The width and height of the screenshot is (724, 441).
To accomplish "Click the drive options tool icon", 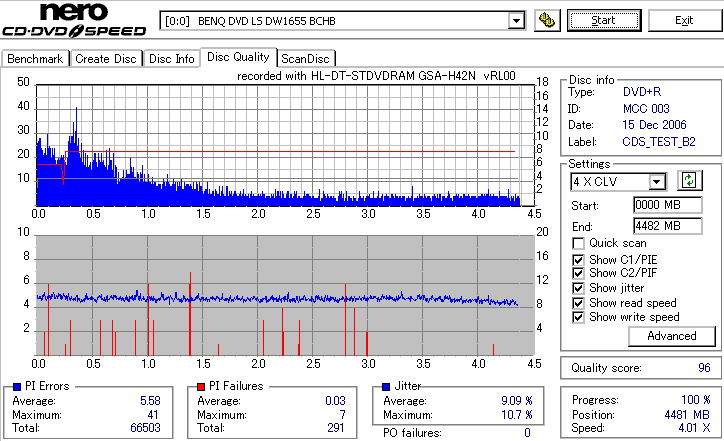I will coord(547,21).
